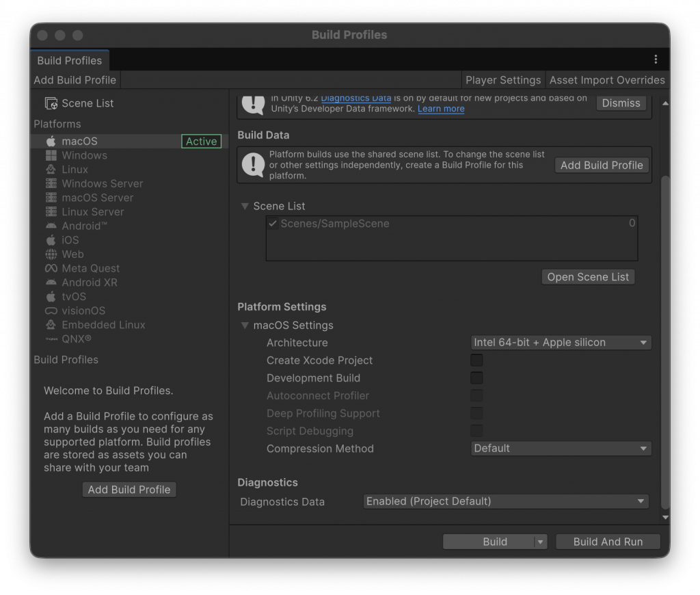Click Add Build Profile in the toolbar
This screenshot has height=595, width=700.
(75, 80)
